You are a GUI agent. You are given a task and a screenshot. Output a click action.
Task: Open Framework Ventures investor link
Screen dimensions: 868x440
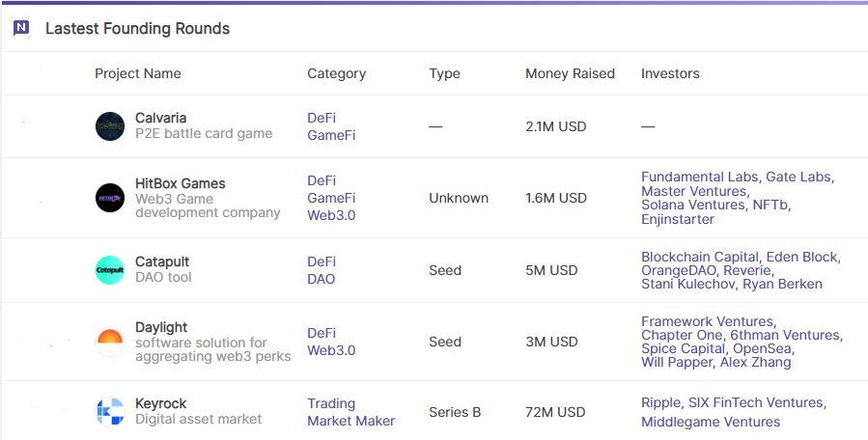pos(708,321)
